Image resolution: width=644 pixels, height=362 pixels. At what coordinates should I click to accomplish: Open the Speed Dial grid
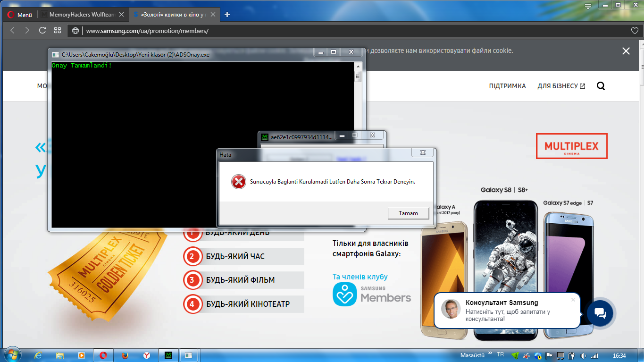(58, 30)
